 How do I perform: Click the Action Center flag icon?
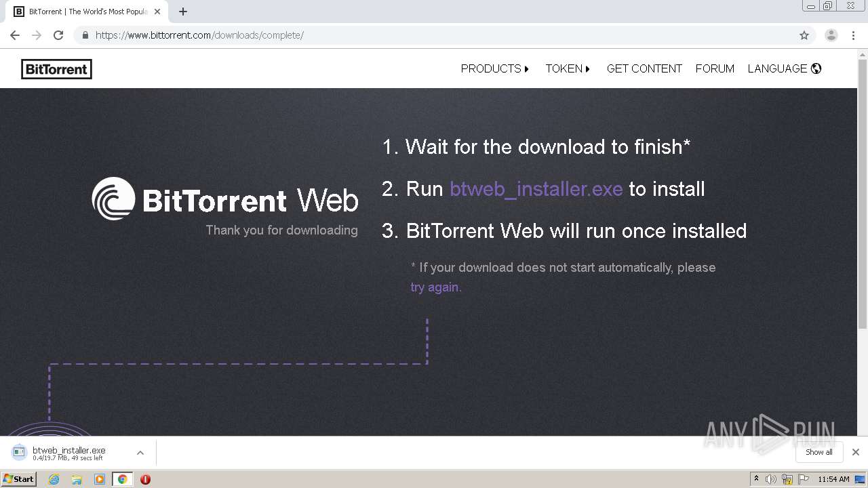click(804, 479)
